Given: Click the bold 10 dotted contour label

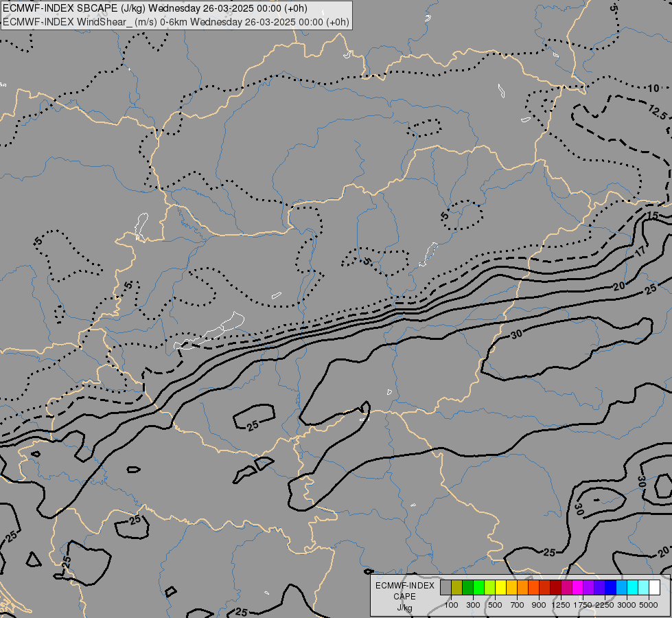Looking at the screenshot, I should [653, 89].
